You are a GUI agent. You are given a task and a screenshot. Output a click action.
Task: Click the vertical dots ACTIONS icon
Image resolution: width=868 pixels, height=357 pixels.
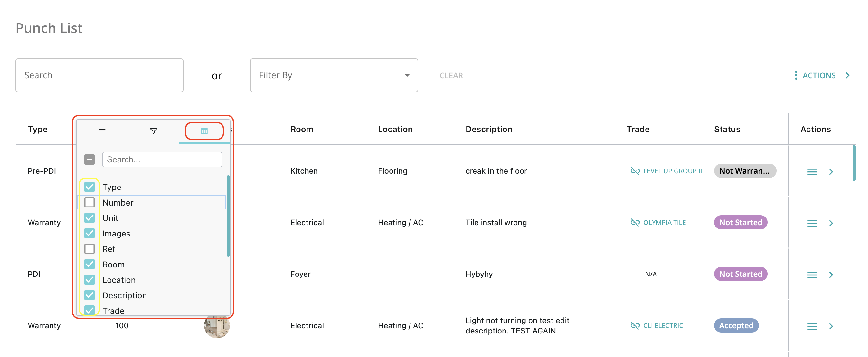click(796, 75)
